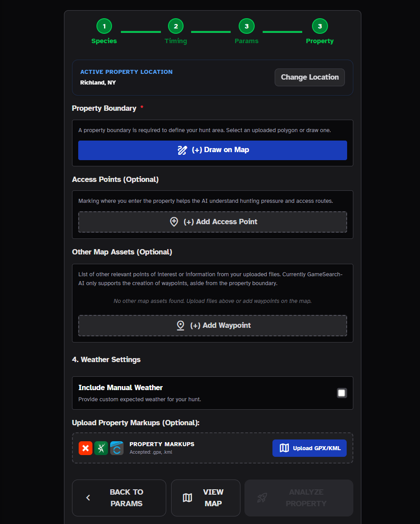This screenshot has height=524, width=420.
Task: Click the Change Location button
Action: coord(310,77)
